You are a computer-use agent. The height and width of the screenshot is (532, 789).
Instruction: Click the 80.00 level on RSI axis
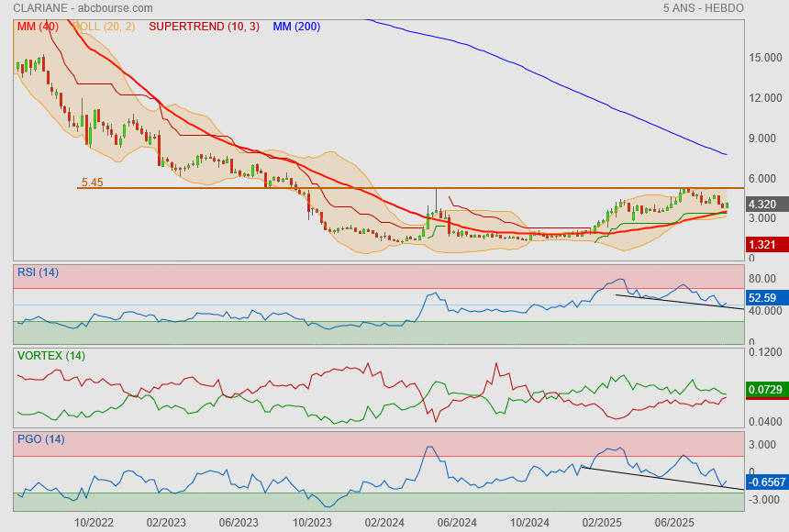point(763,279)
